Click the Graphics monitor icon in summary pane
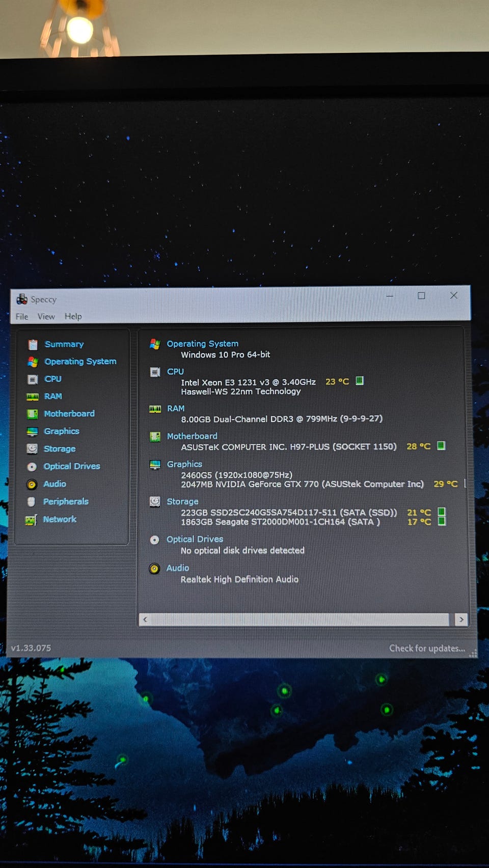 click(x=155, y=465)
